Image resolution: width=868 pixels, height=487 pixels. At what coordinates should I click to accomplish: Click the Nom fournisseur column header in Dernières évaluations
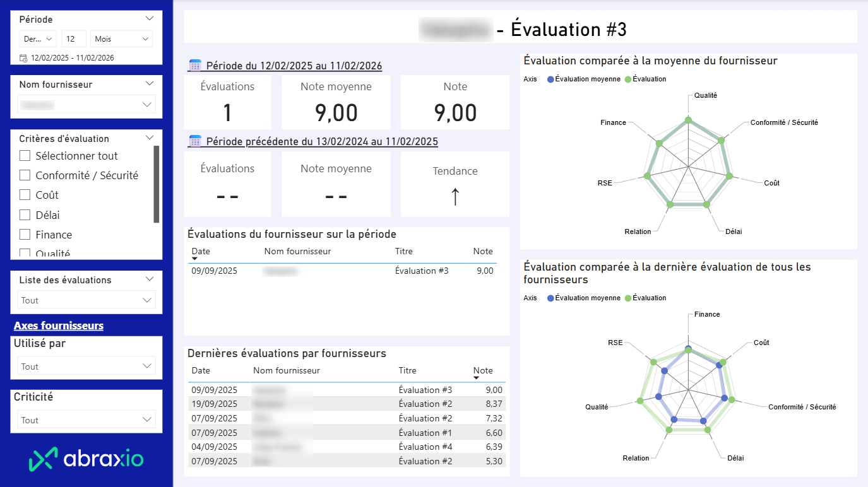click(x=287, y=370)
